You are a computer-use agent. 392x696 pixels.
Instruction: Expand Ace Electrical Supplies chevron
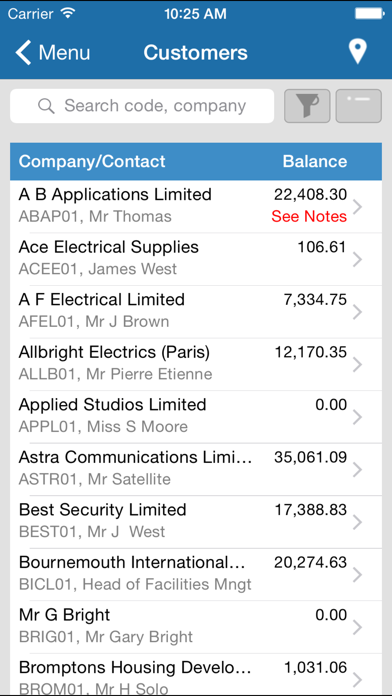click(x=357, y=260)
